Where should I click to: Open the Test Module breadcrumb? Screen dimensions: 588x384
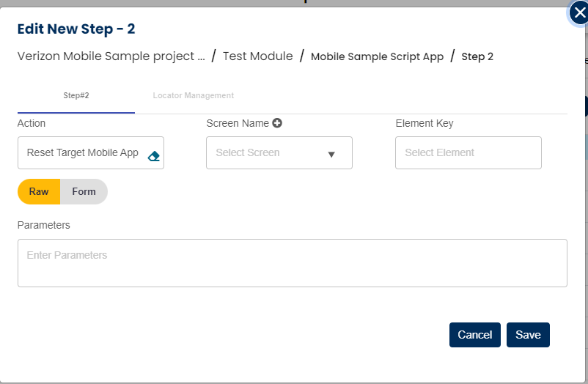click(x=257, y=56)
